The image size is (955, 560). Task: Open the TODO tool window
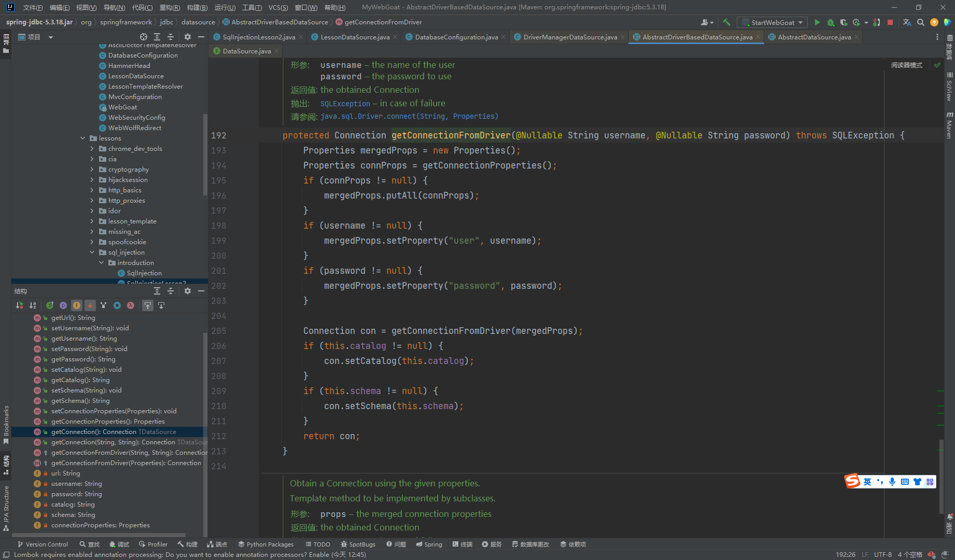(318, 544)
